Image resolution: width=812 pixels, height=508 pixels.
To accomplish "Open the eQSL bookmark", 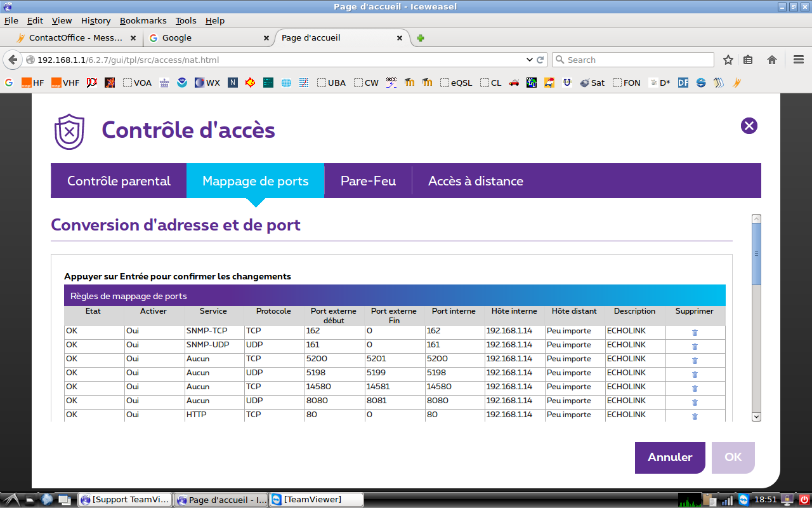I will [x=456, y=83].
